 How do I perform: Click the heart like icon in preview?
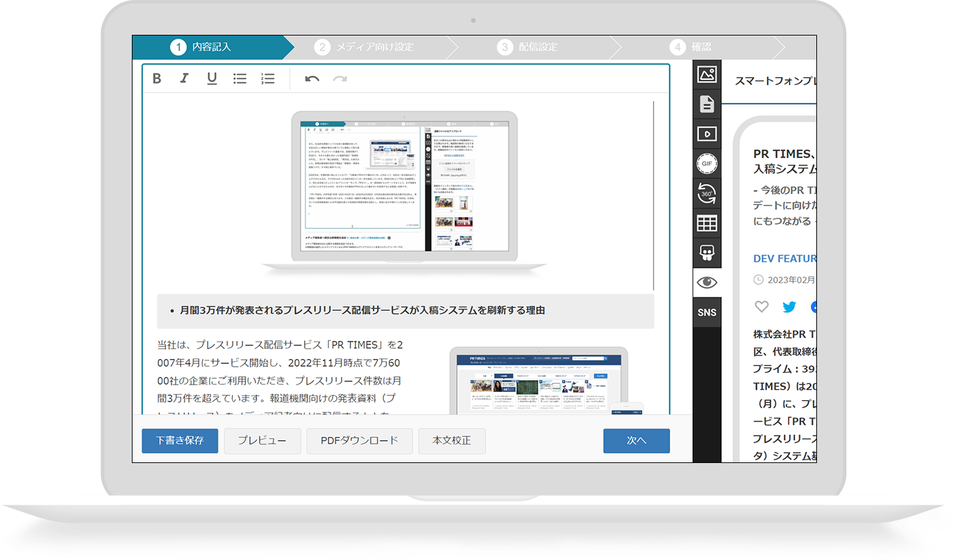click(x=761, y=307)
